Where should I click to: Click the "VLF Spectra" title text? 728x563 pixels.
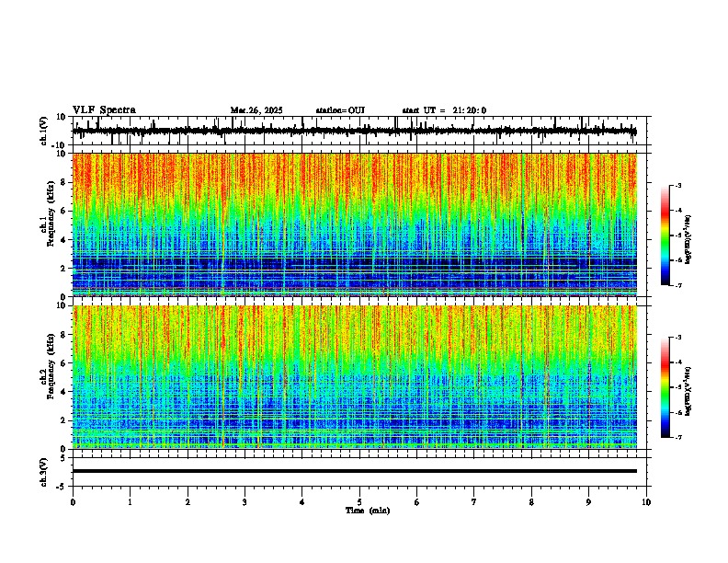[x=104, y=110]
